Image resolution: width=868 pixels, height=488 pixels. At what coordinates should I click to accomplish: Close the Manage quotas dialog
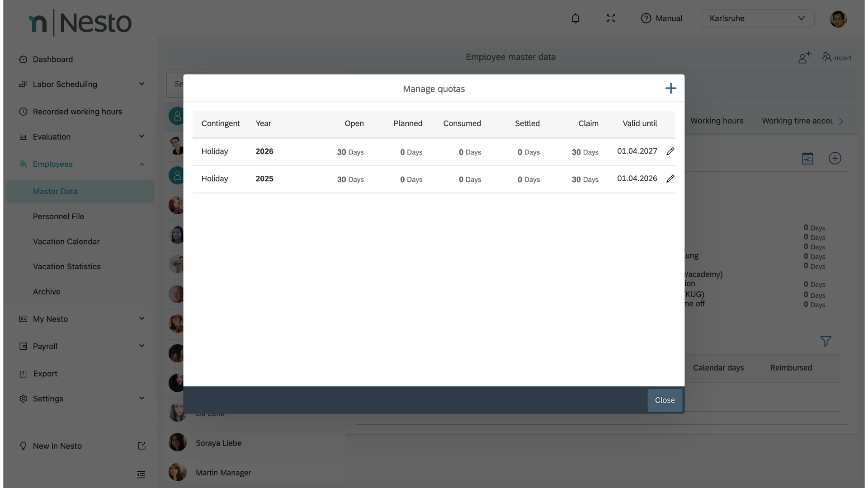point(665,400)
